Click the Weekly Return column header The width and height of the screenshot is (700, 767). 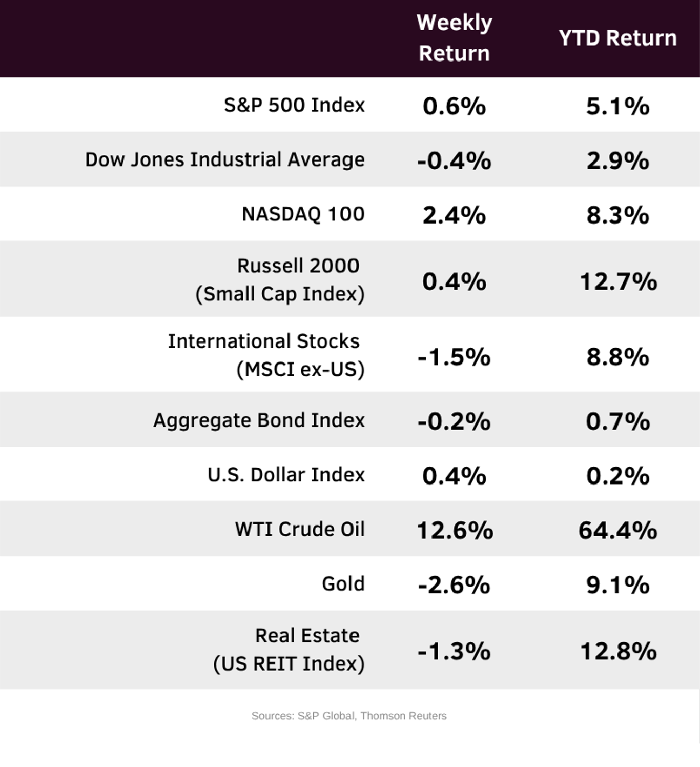(x=454, y=38)
